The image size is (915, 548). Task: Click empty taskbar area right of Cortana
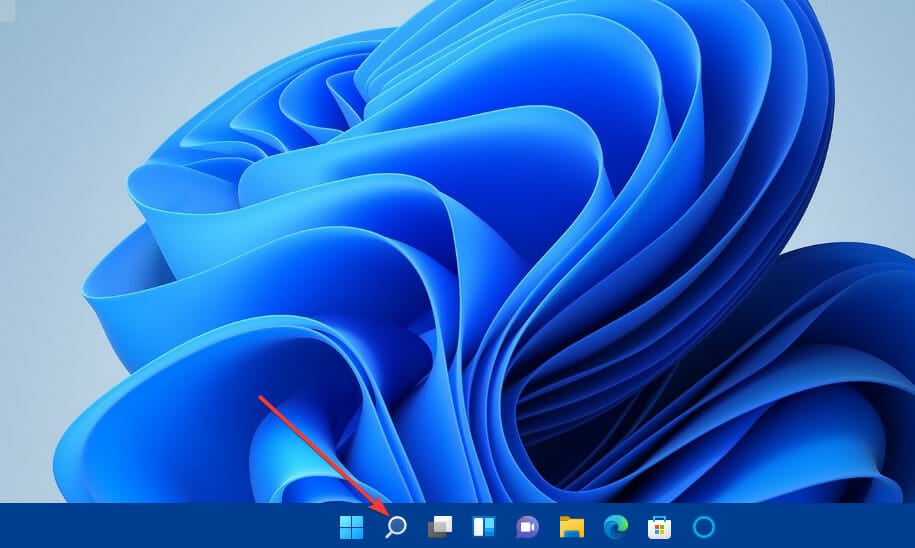820,527
